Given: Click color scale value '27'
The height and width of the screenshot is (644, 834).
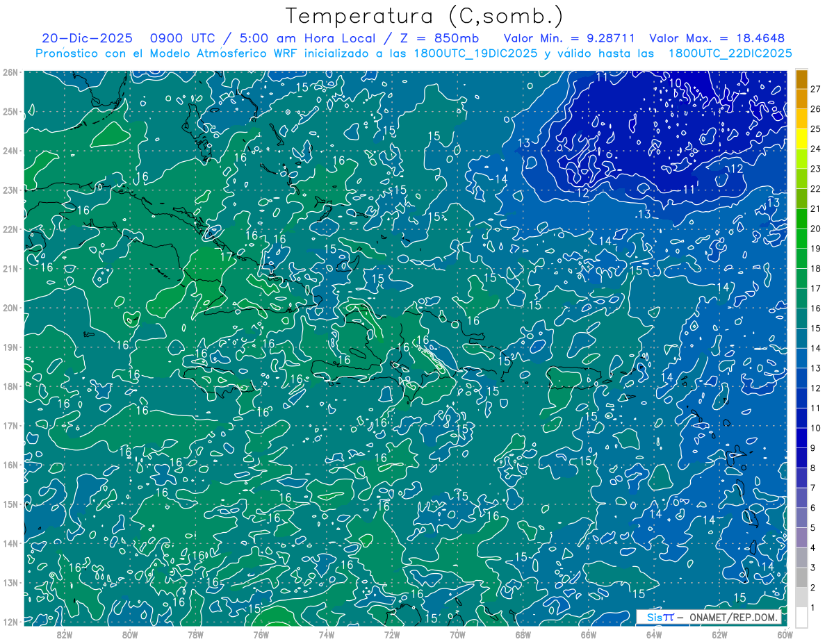Looking at the screenshot, I should (x=816, y=89).
